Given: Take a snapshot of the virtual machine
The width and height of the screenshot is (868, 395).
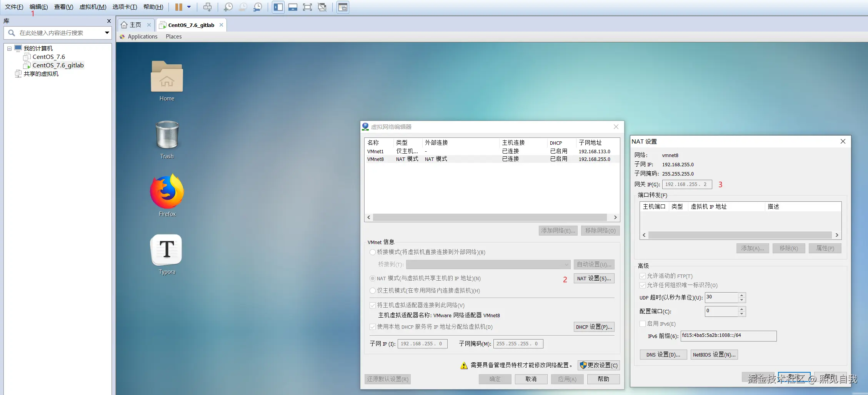Looking at the screenshot, I should pyautogui.click(x=228, y=7).
